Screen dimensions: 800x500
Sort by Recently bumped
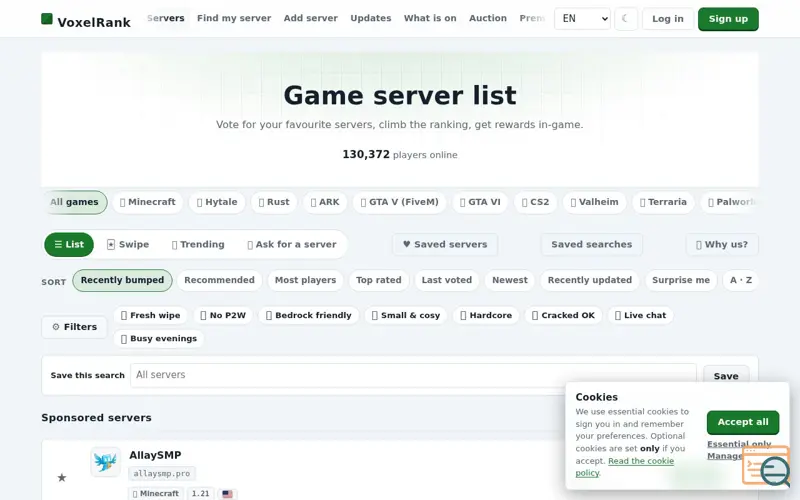[122, 280]
